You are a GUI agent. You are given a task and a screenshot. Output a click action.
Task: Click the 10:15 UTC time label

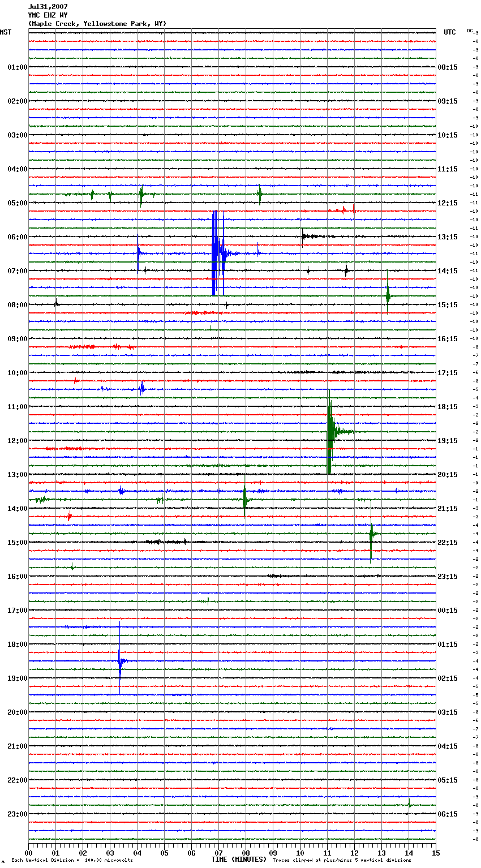pyautogui.click(x=448, y=135)
